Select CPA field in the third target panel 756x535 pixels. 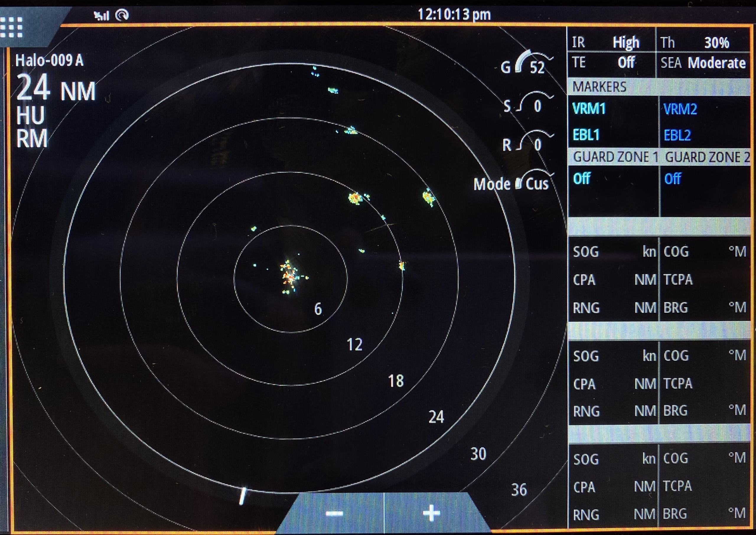614,487
